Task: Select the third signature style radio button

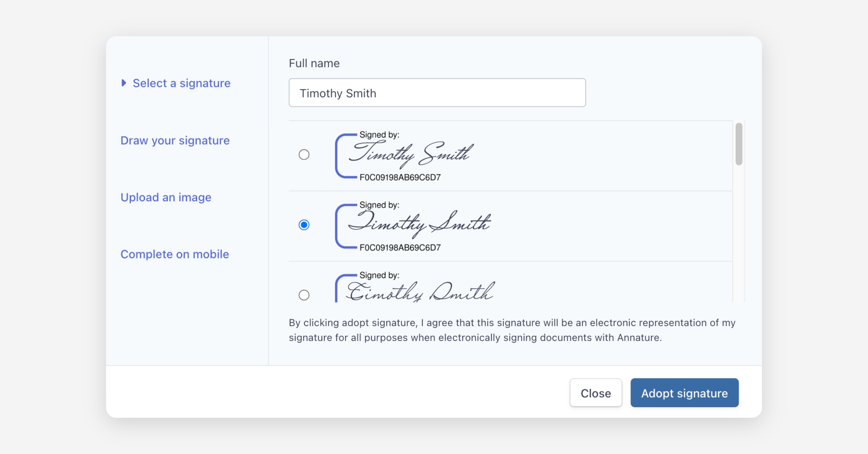Action: pos(304,295)
